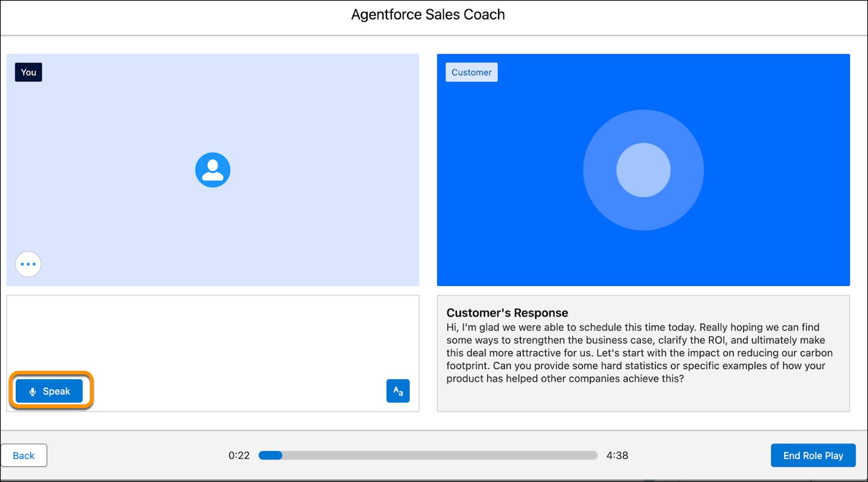
Task: Click the customer's response paragraph text
Action: 639,353
